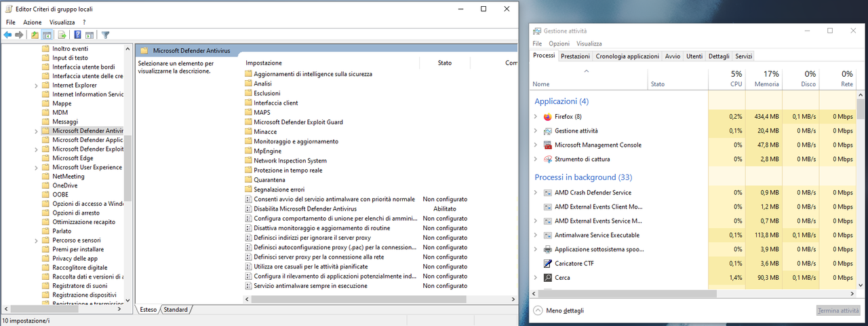Sort by the Disco column header

coord(800,79)
